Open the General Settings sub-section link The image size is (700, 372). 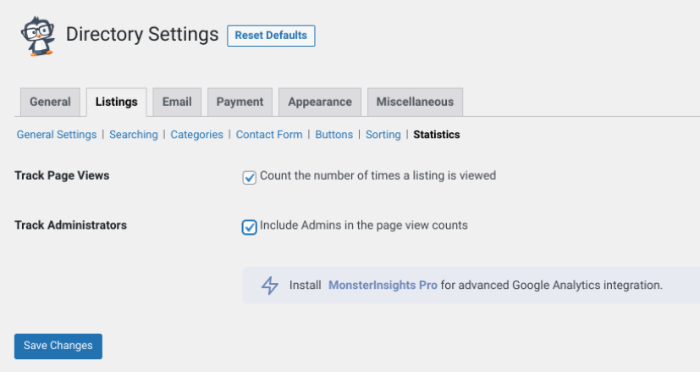57,134
